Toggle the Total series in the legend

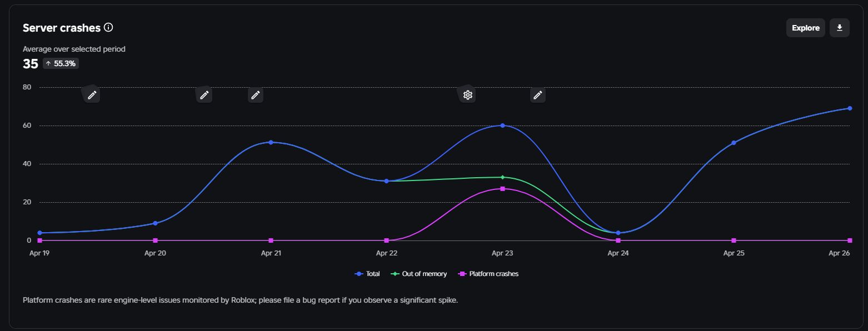point(367,274)
